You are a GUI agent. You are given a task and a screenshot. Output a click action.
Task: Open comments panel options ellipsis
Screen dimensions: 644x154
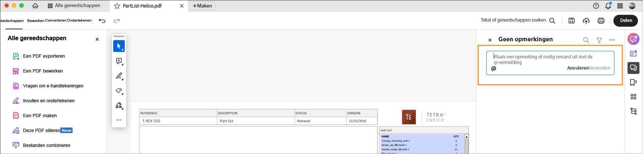coord(612,40)
